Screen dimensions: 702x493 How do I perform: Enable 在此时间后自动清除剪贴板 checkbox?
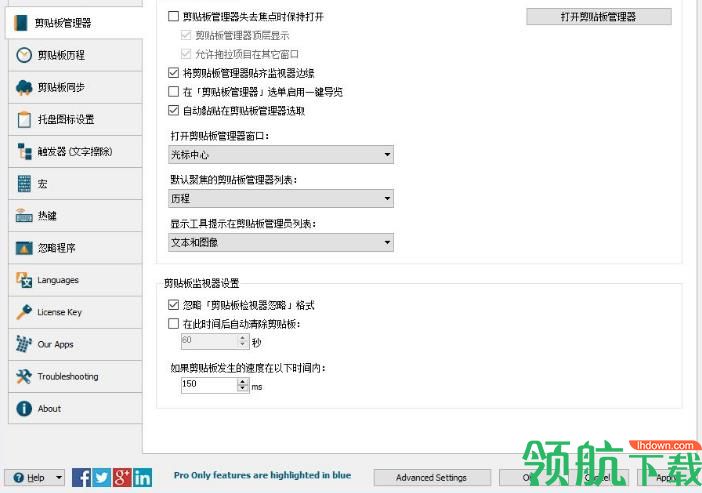(173, 324)
